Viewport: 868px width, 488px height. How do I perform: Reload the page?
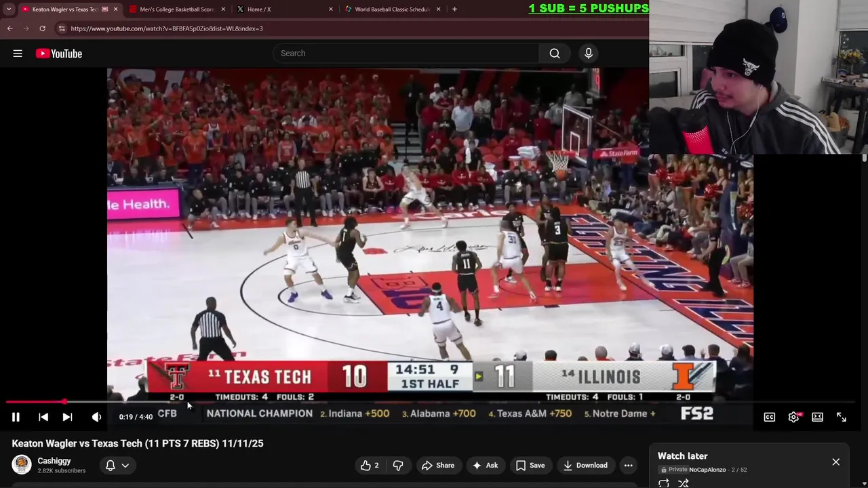tap(42, 28)
